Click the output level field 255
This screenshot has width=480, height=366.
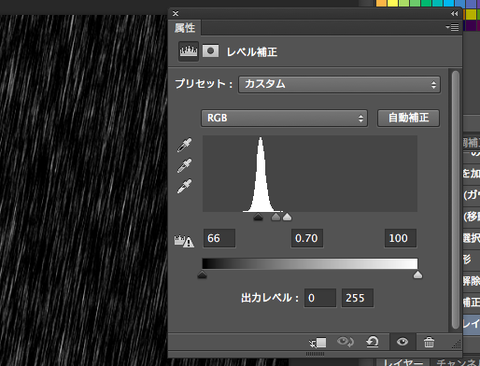pos(357,298)
